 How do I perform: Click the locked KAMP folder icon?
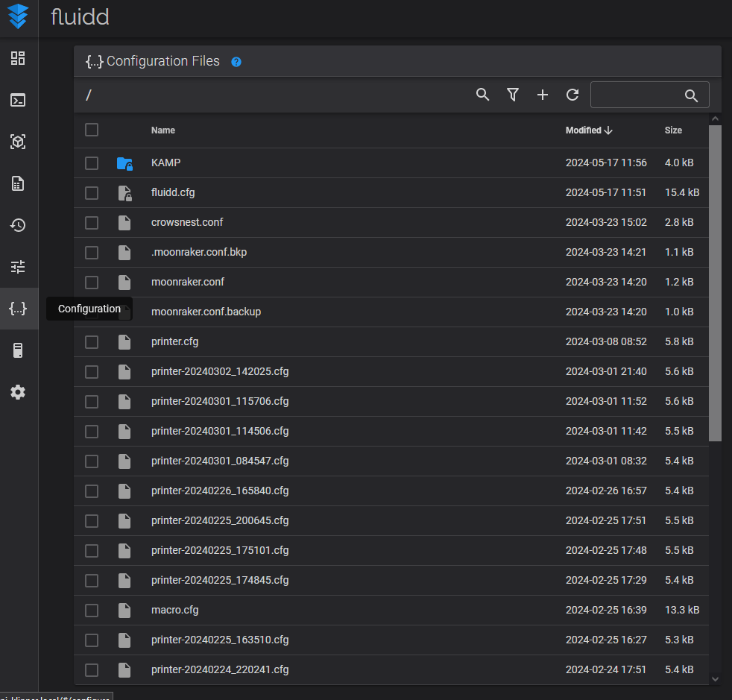pyautogui.click(x=124, y=163)
